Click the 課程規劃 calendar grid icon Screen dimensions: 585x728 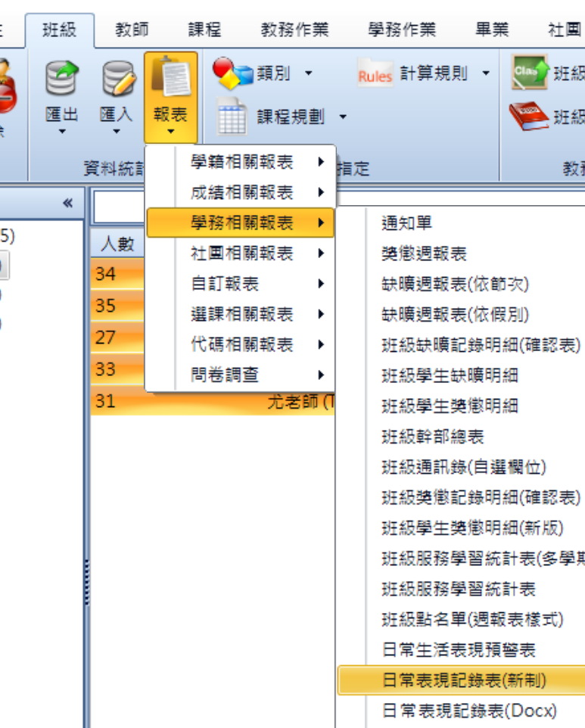232,116
